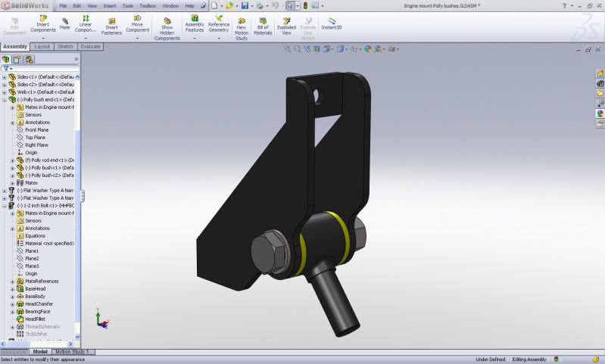Viewport: 605px width, 364px height.
Task: Select the Mate tool
Action: coord(65,23)
